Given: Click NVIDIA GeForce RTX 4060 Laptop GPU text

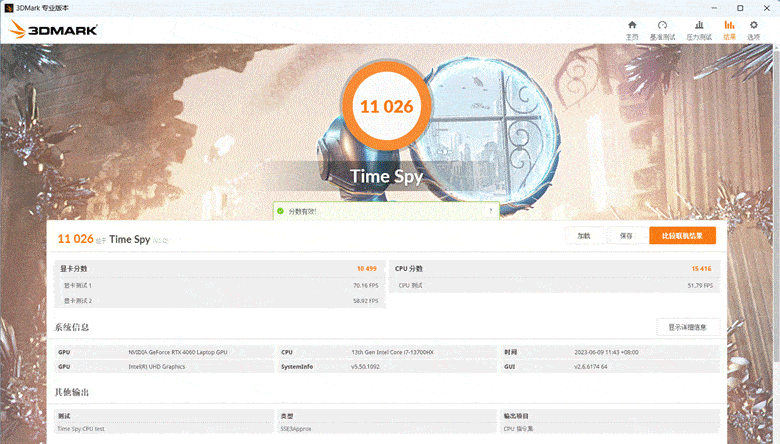Looking at the screenshot, I should 178,352.
